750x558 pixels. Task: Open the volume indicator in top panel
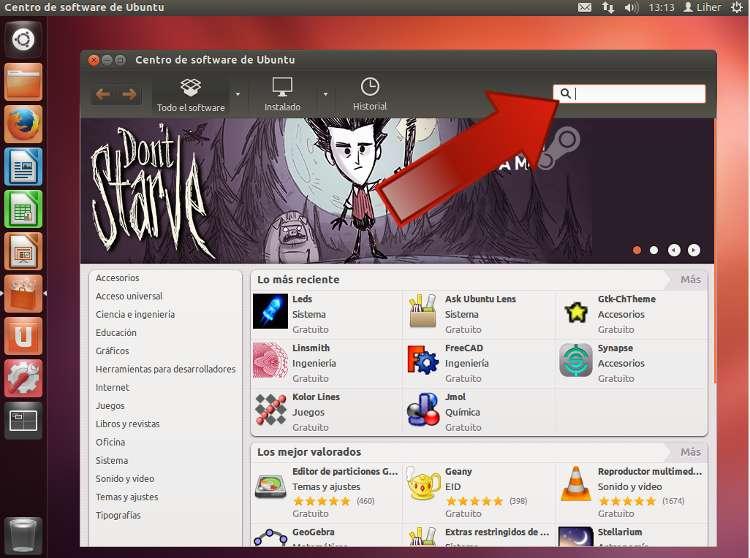pos(631,8)
